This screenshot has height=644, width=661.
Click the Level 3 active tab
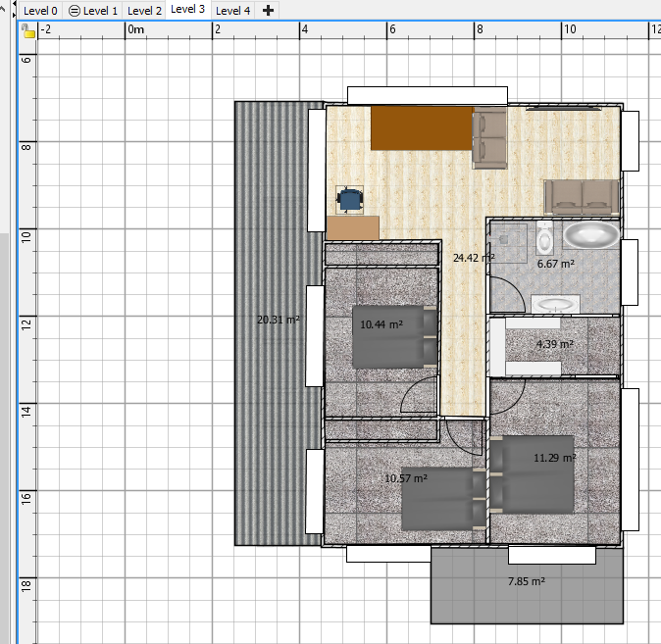click(x=187, y=10)
